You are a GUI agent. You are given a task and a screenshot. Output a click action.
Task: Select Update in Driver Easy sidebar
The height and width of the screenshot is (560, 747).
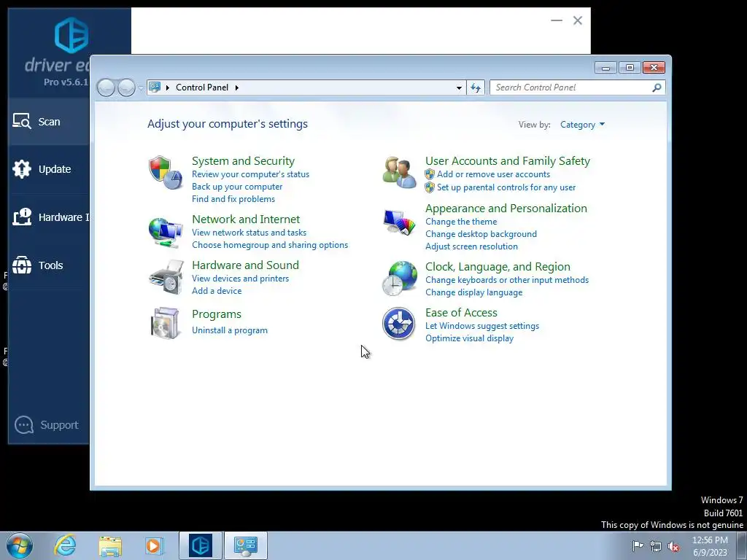[x=49, y=169]
